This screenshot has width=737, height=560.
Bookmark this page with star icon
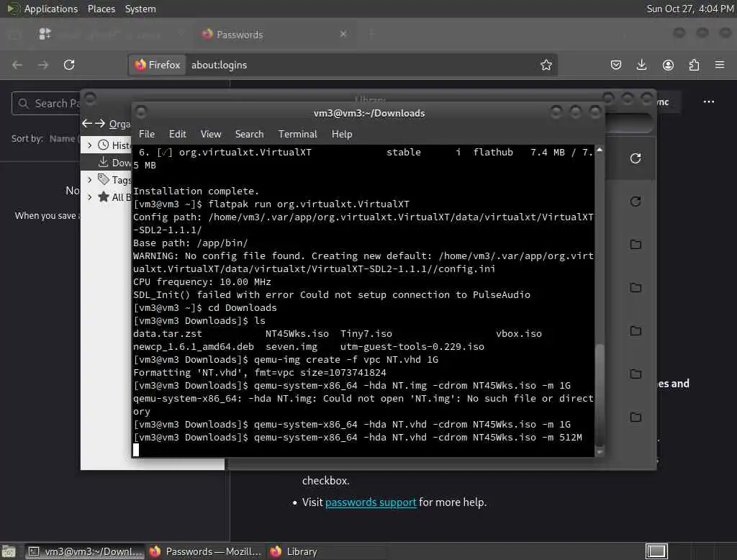coord(546,65)
